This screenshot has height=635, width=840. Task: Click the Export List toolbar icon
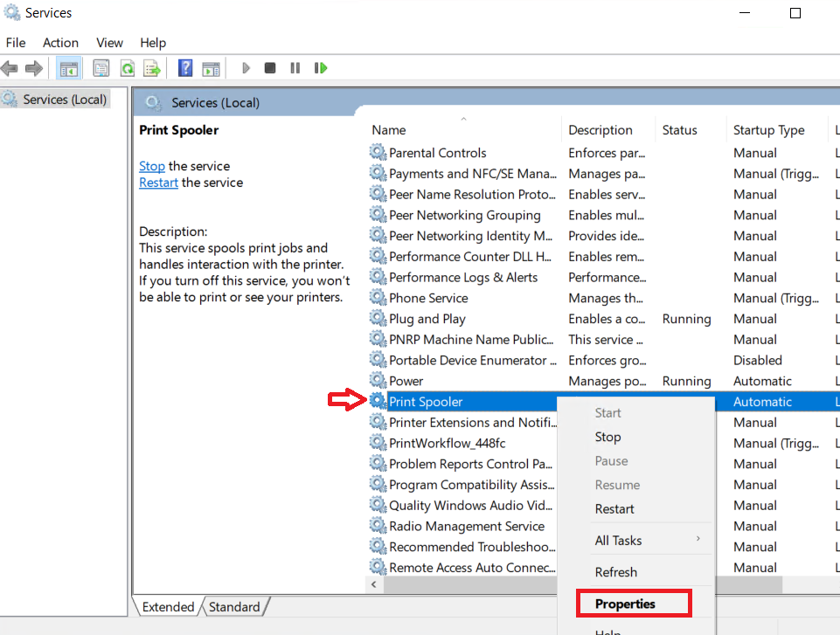(x=152, y=68)
